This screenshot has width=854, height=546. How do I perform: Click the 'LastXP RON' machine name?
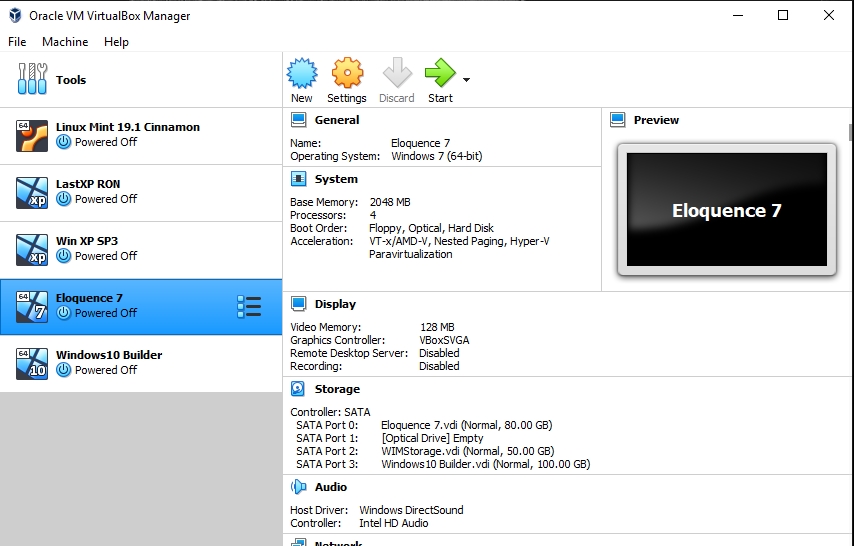(88, 184)
